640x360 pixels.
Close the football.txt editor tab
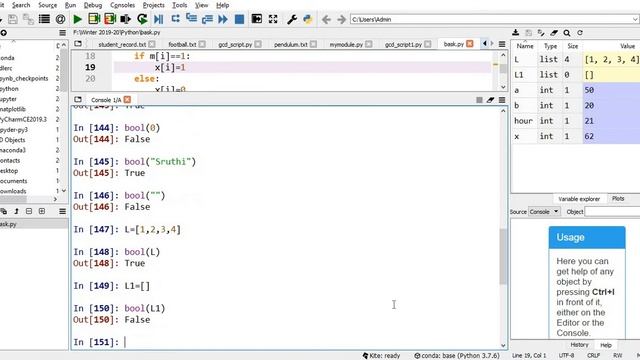click(202, 44)
